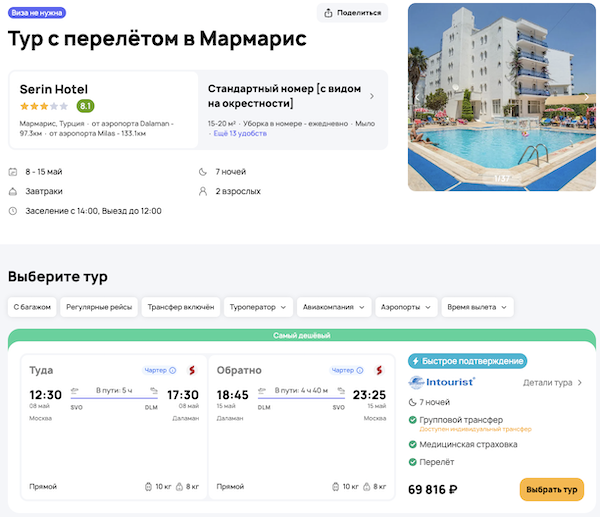
Task: Expand the Туроператор dropdown
Action: click(x=258, y=307)
